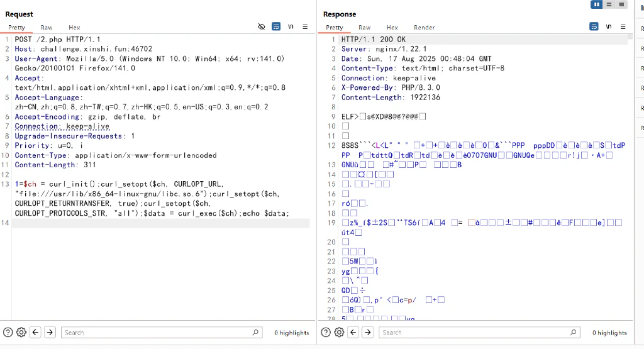Select top-bottom stacked layout icon
The height and width of the screenshot is (349, 644).
point(609,4)
